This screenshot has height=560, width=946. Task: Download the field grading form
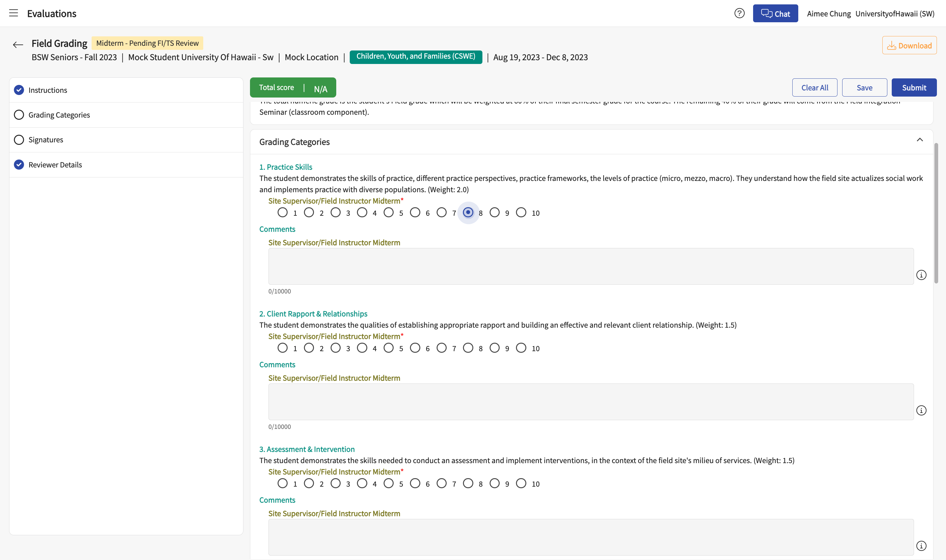[909, 45]
